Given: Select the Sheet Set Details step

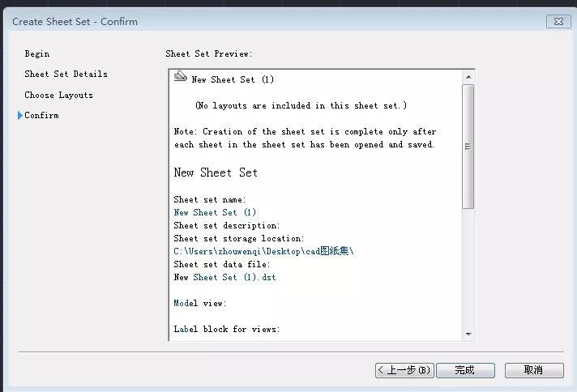Looking at the screenshot, I should pyautogui.click(x=66, y=75).
